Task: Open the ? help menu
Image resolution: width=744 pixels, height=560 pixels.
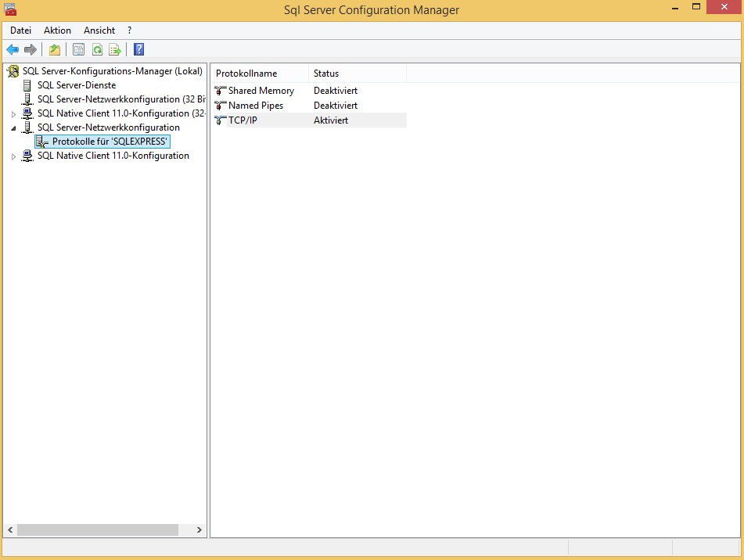Action: point(130,31)
